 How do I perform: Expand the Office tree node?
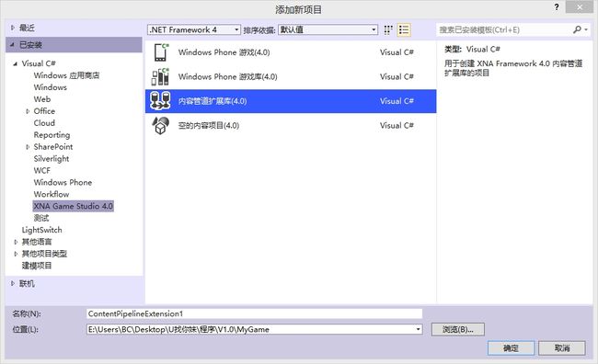click(x=28, y=111)
